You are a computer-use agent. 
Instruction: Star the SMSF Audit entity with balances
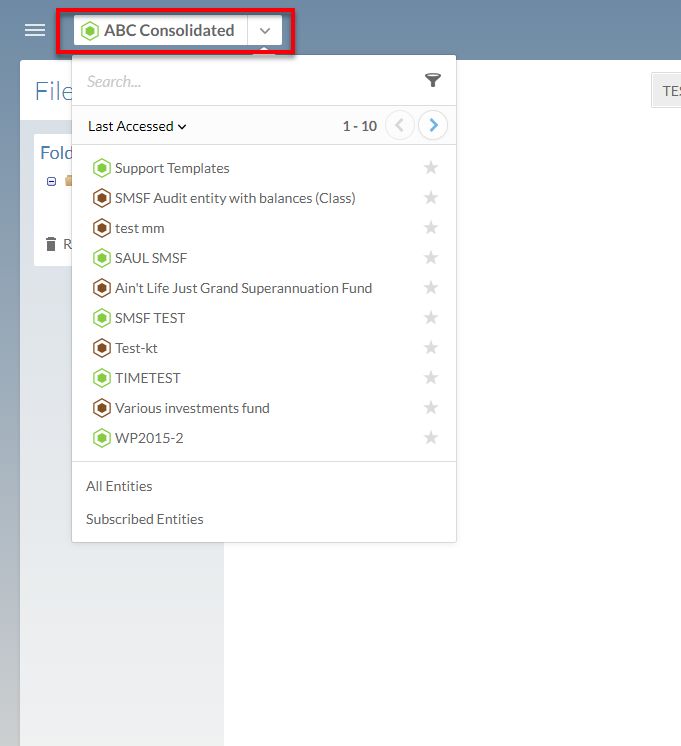[x=431, y=197]
